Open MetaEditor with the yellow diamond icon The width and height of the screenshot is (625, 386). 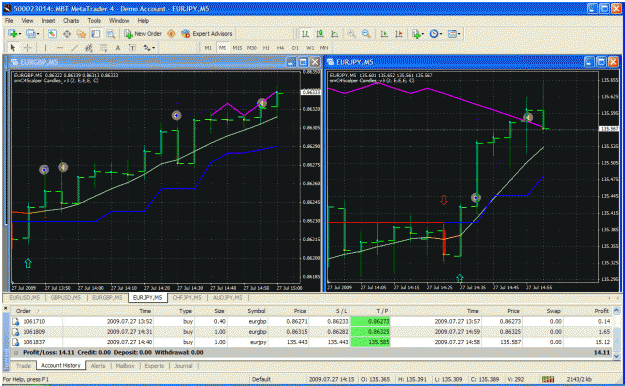click(171, 34)
